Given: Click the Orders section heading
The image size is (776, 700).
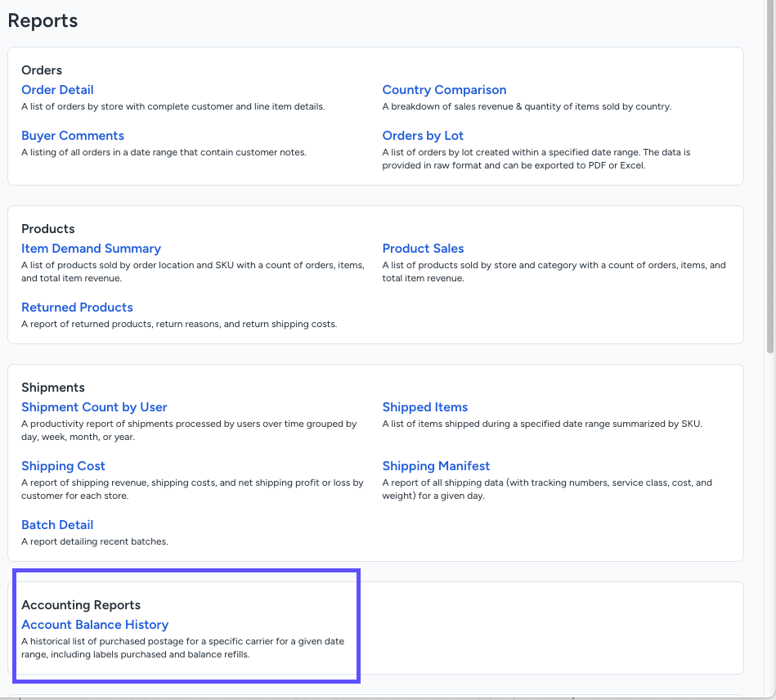Looking at the screenshot, I should pyautogui.click(x=42, y=70).
